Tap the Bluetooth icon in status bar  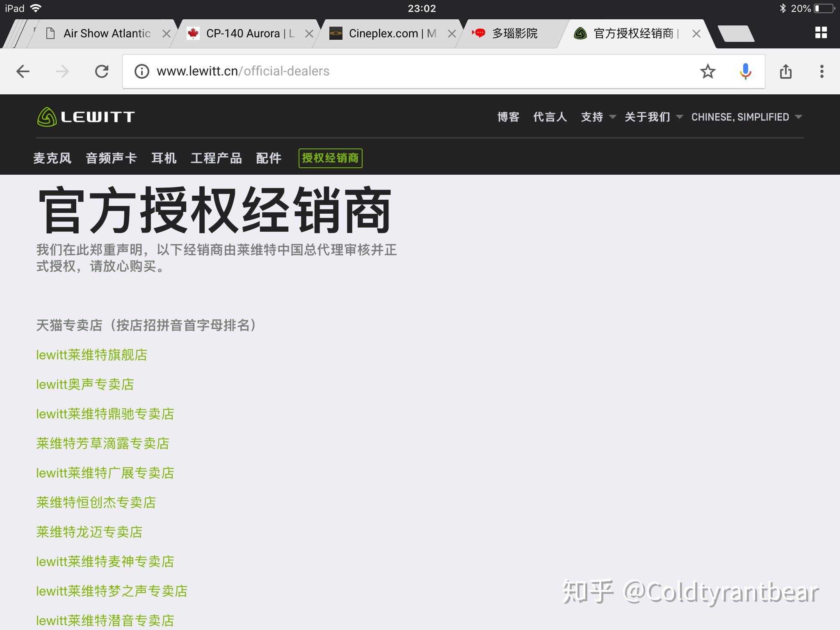pos(783,8)
